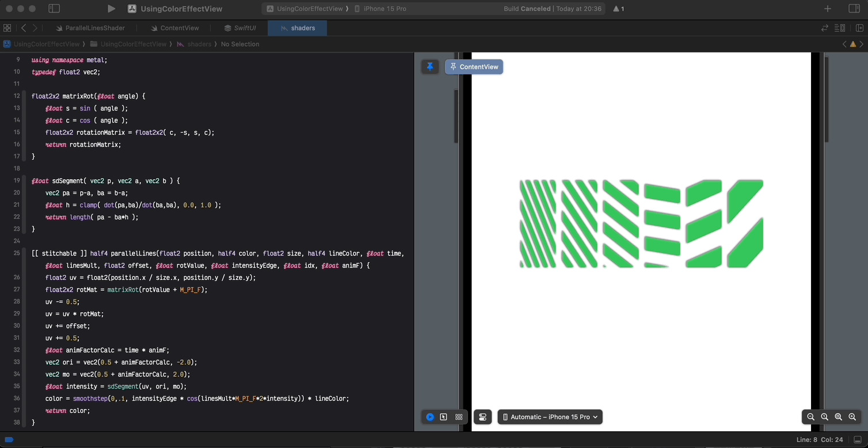This screenshot has width=868, height=448.
Task: Open the related items grid menu
Action: click(7, 28)
